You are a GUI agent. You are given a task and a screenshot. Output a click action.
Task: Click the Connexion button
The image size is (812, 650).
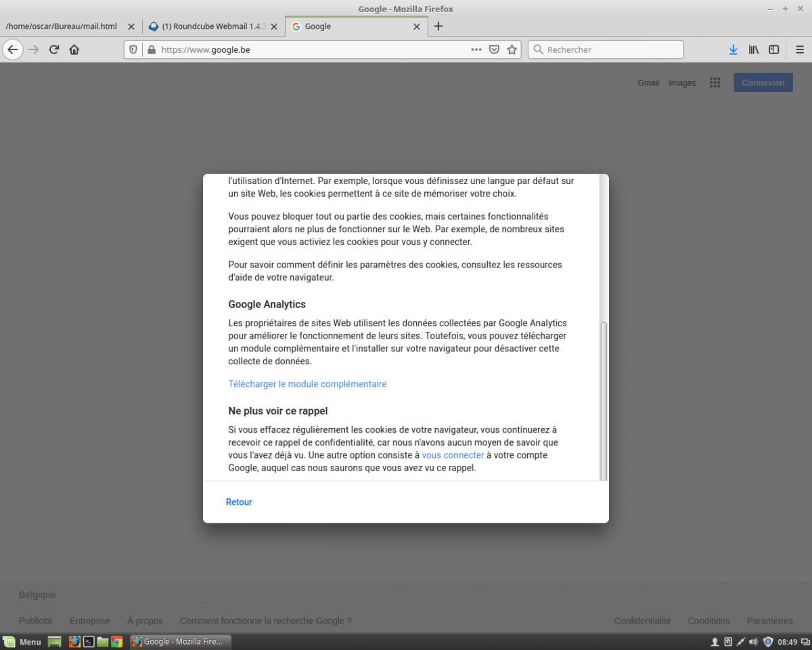[x=763, y=83]
